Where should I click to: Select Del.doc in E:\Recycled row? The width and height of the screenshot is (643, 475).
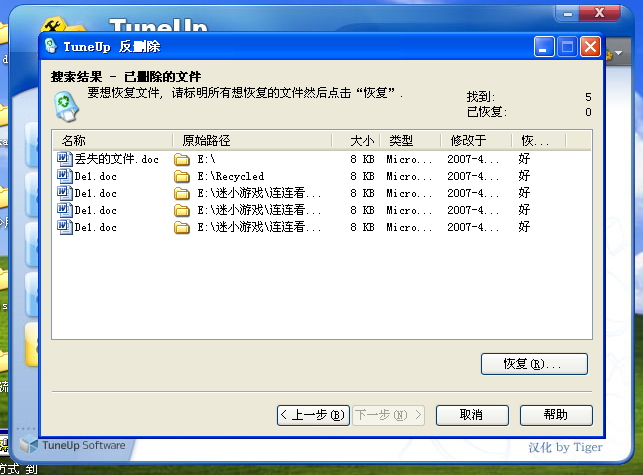[x=96, y=176]
